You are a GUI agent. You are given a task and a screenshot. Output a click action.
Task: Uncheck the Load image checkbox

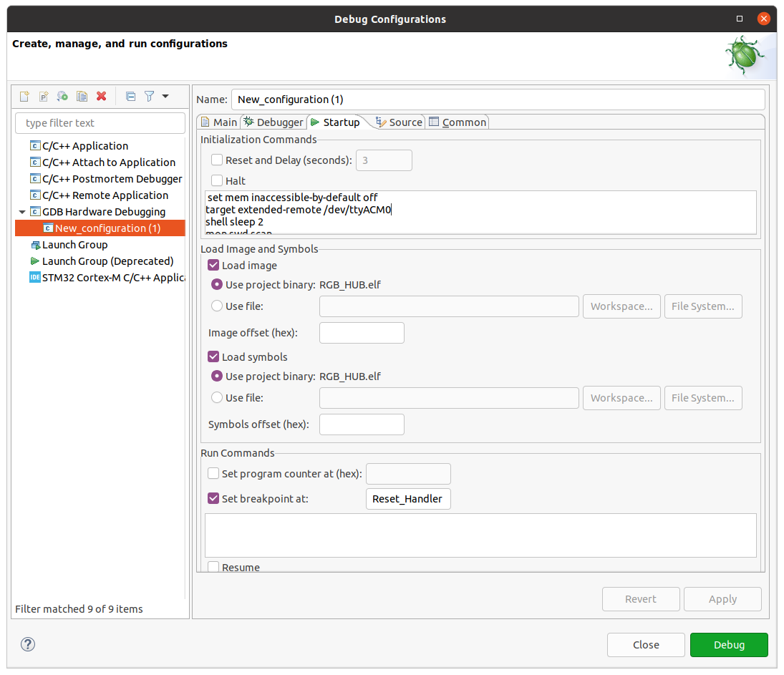[213, 266]
